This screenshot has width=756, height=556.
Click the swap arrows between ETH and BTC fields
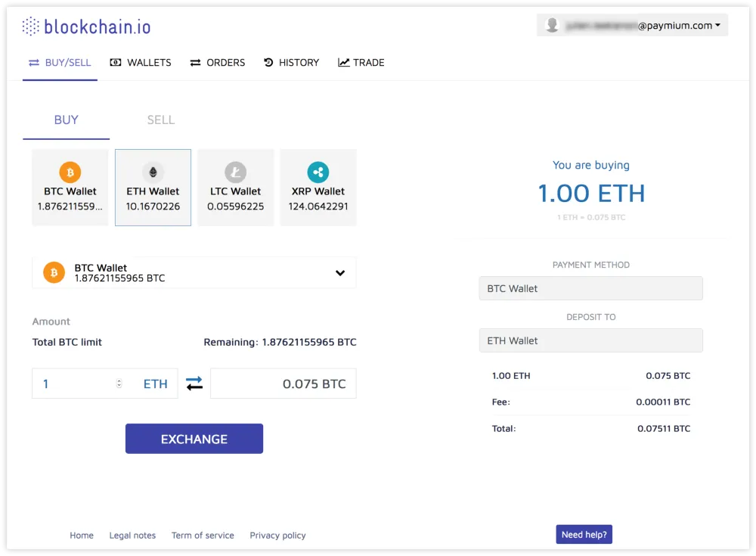click(194, 384)
